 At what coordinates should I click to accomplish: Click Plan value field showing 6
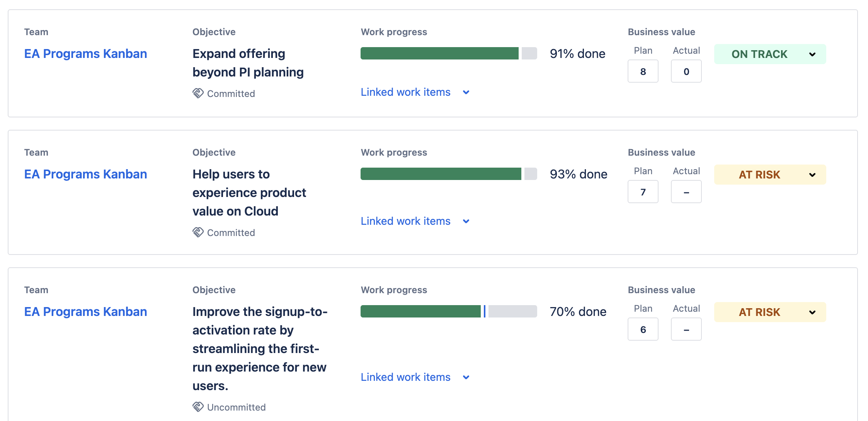[x=643, y=329]
